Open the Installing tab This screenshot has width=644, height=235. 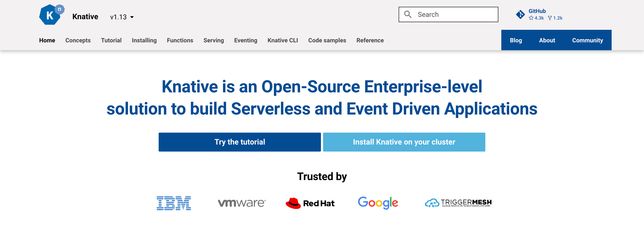(144, 40)
